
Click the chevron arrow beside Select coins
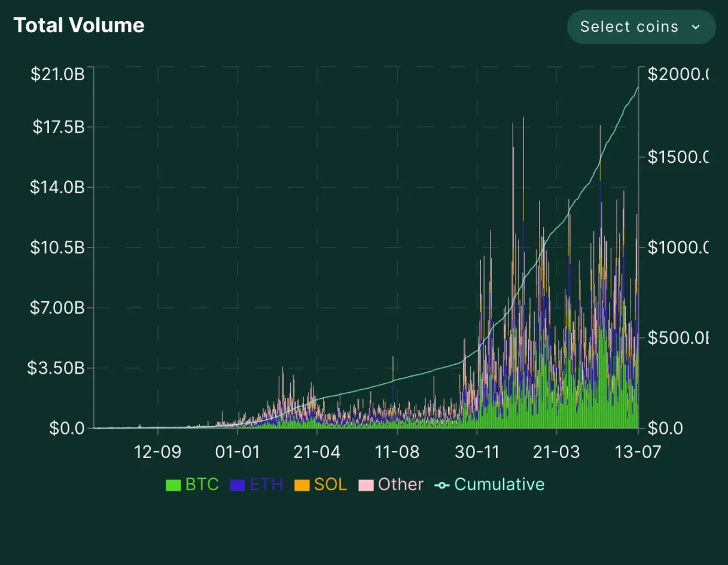point(695,27)
